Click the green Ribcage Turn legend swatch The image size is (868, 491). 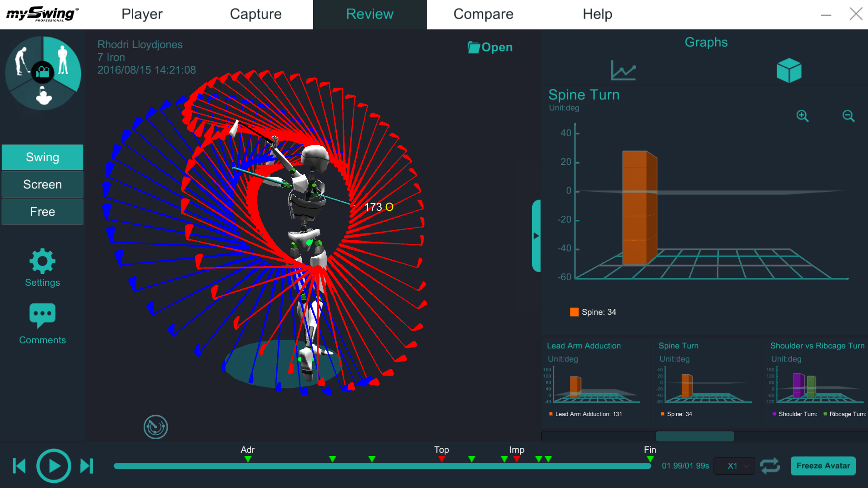(825, 414)
